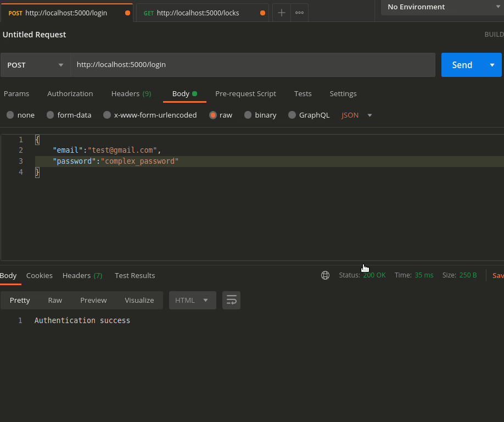Viewport: 504px width, 422px height.
Task: Open a new request tab
Action: [x=282, y=12]
